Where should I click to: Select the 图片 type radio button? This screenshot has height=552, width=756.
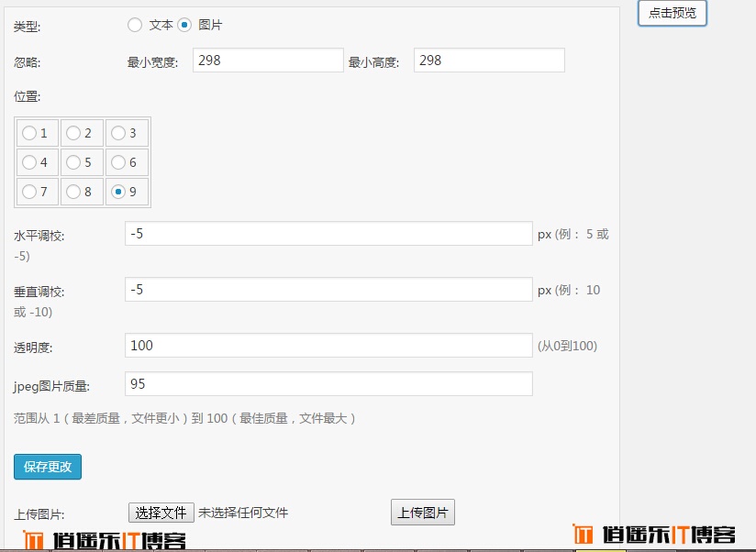tap(184, 25)
